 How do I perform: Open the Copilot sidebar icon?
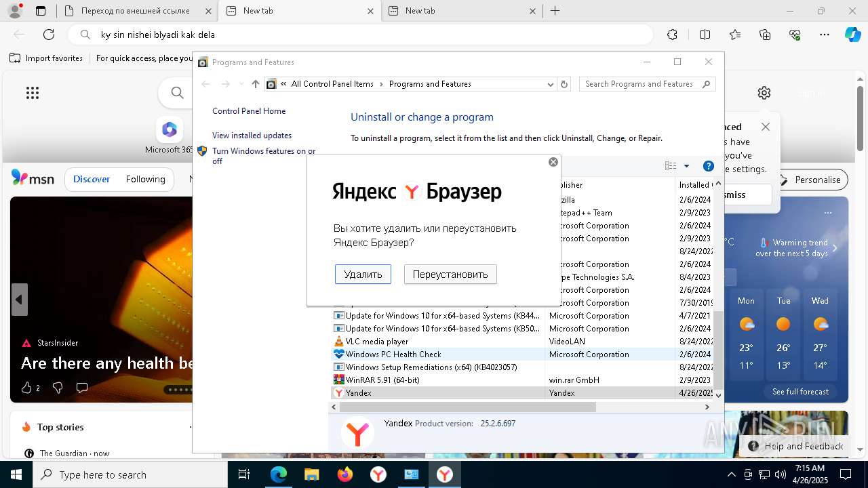click(852, 35)
